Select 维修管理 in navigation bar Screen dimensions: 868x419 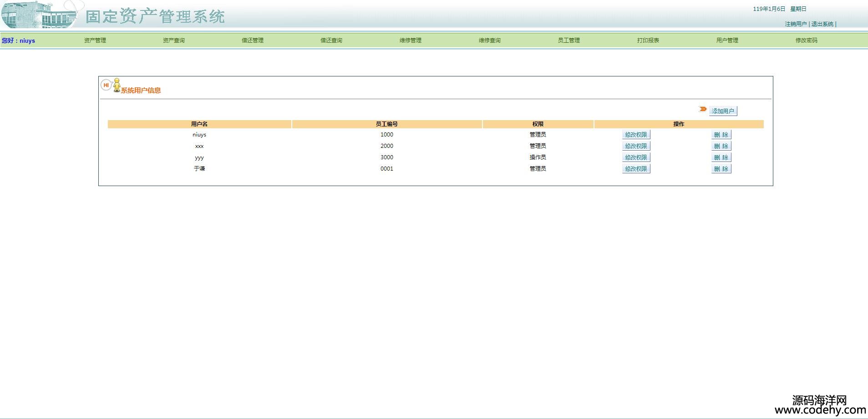pyautogui.click(x=411, y=40)
